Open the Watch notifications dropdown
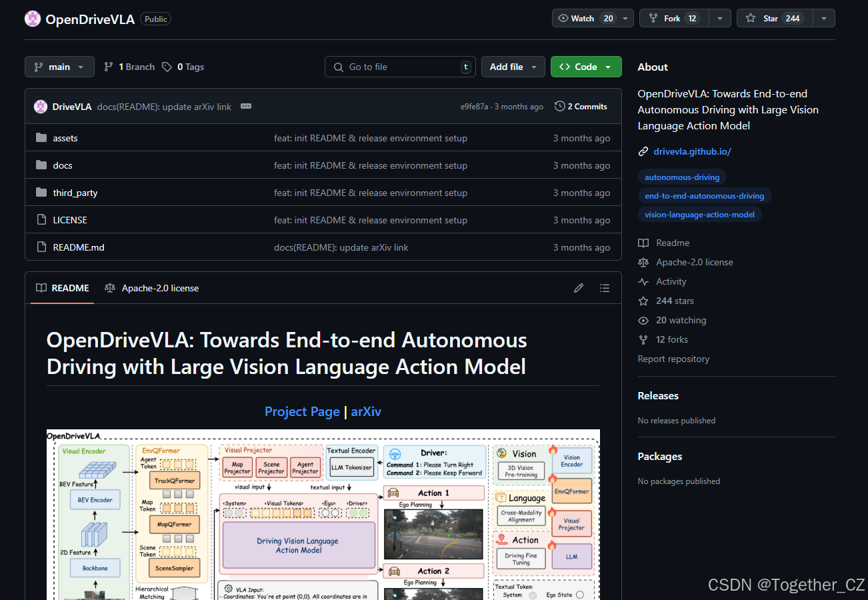 (x=593, y=19)
